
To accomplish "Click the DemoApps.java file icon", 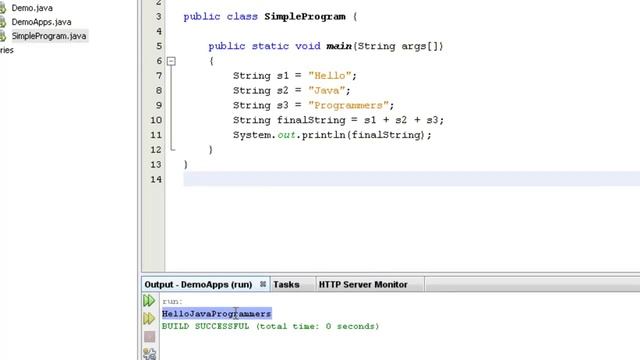I will (x=2, y=22).
